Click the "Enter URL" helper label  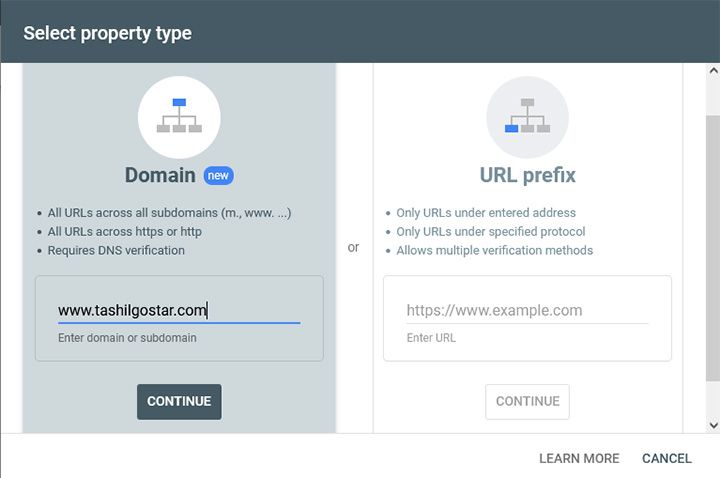tap(431, 338)
